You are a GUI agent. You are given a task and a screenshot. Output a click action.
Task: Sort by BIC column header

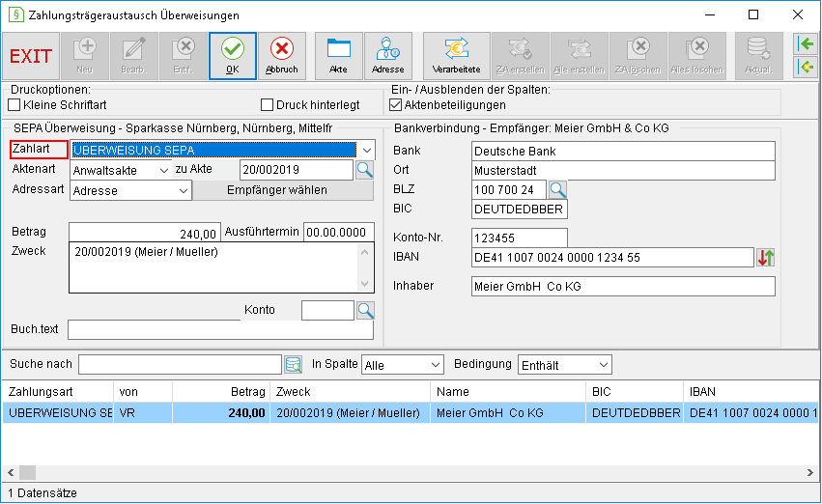tap(635, 392)
